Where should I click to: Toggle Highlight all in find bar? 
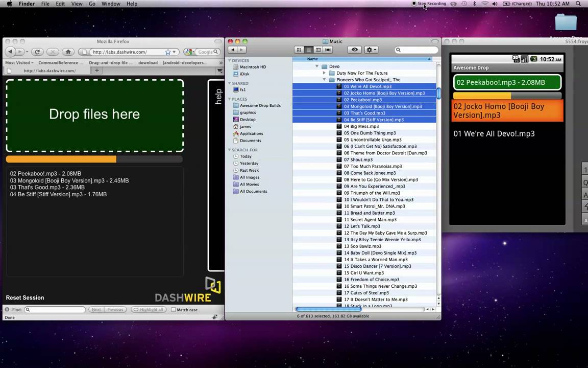(x=149, y=309)
